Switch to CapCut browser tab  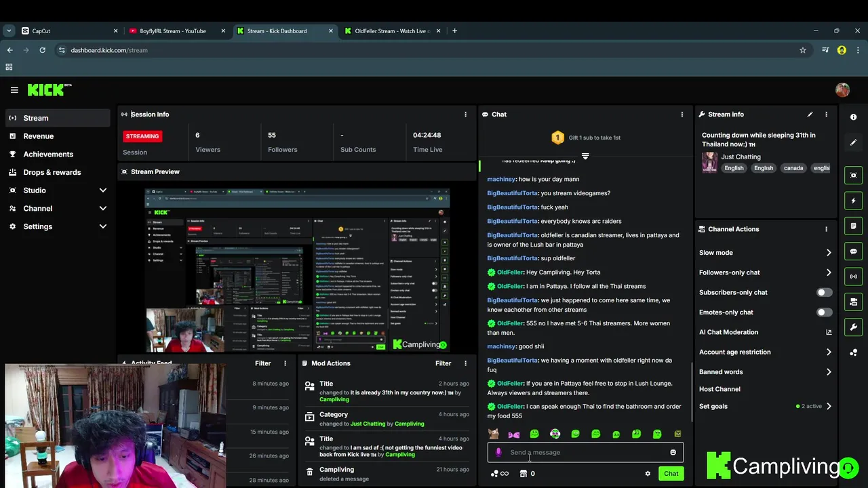click(x=68, y=30)
